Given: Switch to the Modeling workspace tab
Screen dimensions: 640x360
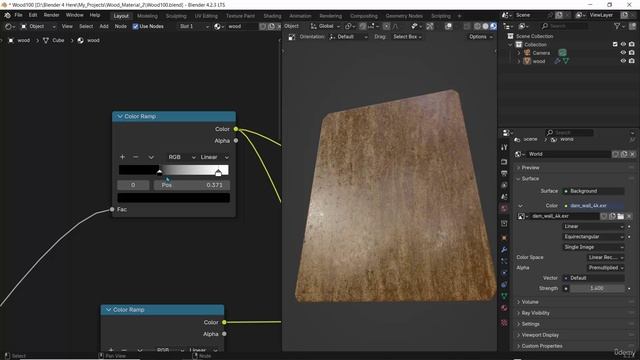Looking at the screenshot, I should point(147,16).
